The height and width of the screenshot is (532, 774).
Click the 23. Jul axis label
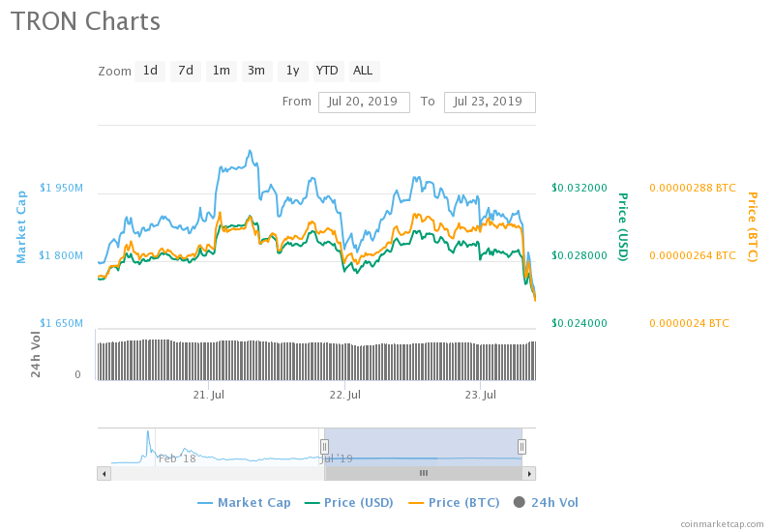pyautogui.click(x=480, y=395)
